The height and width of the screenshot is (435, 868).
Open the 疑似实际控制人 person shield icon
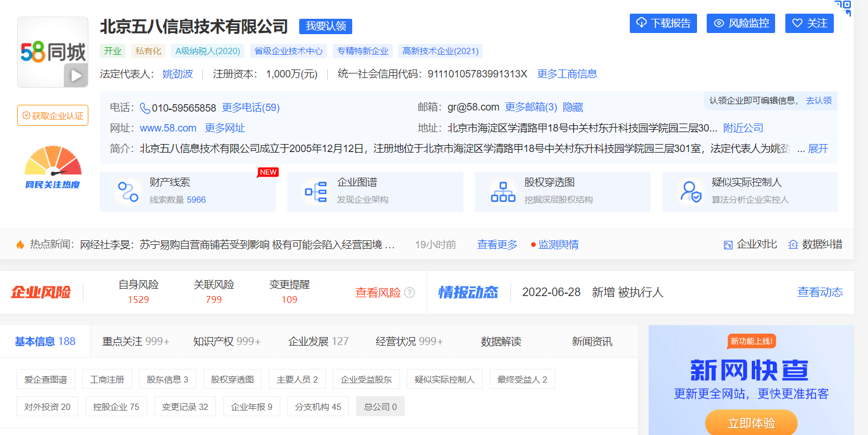click(x=691, y=191)
